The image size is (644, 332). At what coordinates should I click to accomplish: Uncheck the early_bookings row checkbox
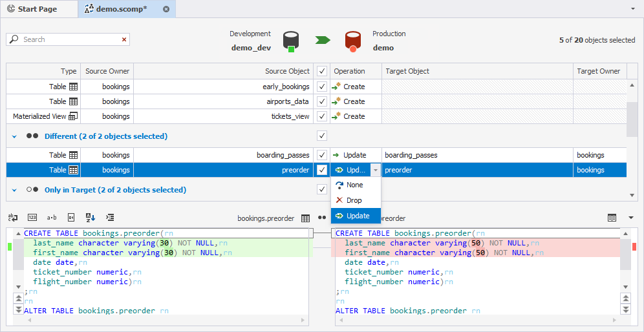click(x=322, y=87)
